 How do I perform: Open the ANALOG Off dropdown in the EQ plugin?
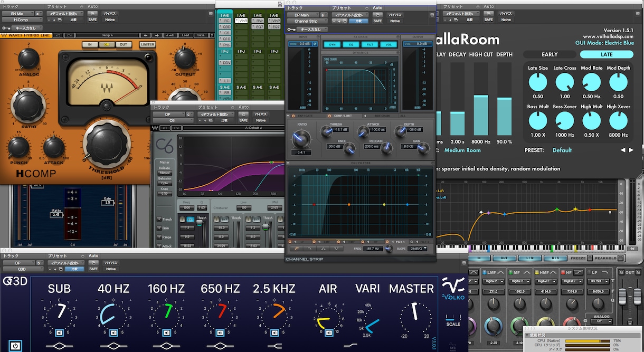coord(602,321)
